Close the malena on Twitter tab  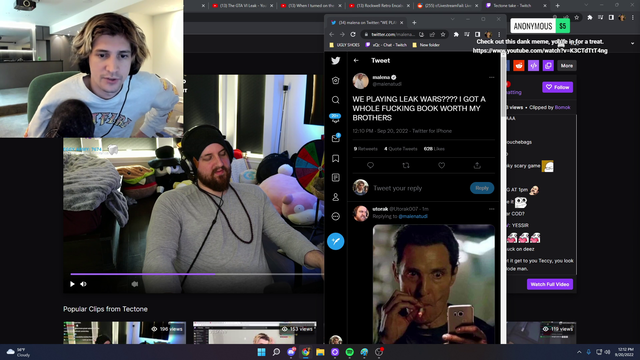pos(402,23)
